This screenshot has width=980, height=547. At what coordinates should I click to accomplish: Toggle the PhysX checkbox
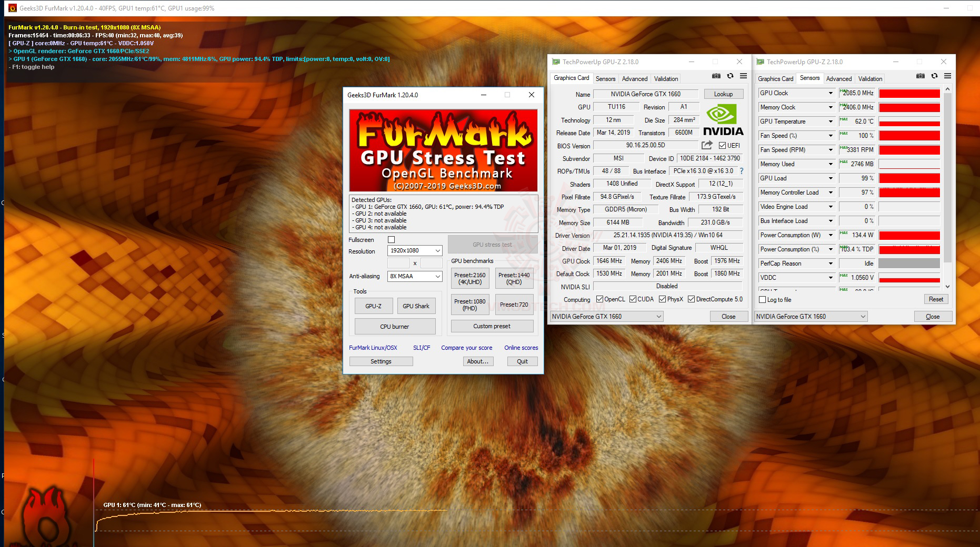pos(662,299)
